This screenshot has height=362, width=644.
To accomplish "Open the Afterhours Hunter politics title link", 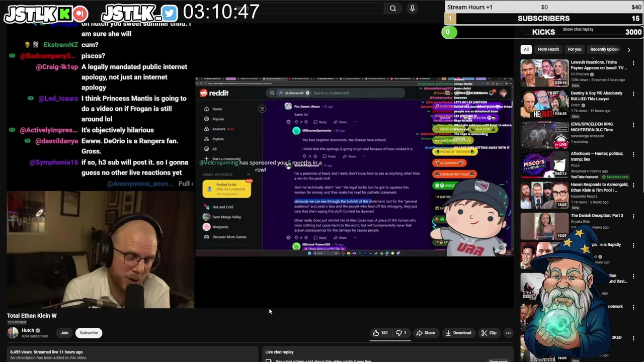I will pyautogui.click(x=597, y=156).
